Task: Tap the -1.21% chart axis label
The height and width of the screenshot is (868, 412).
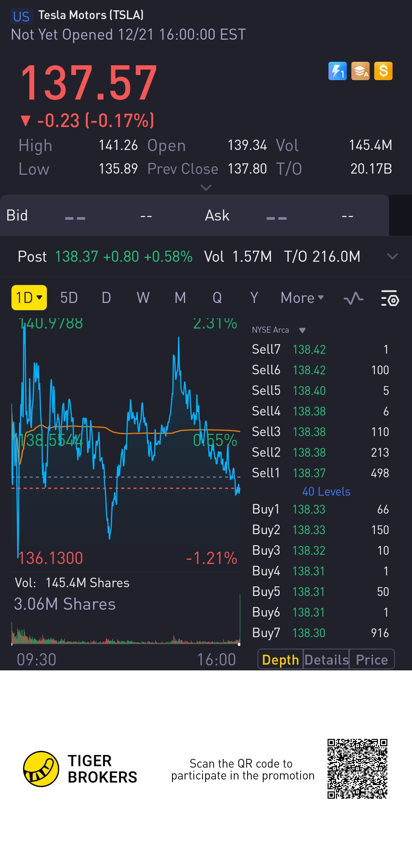Action: tap(212, 558)
